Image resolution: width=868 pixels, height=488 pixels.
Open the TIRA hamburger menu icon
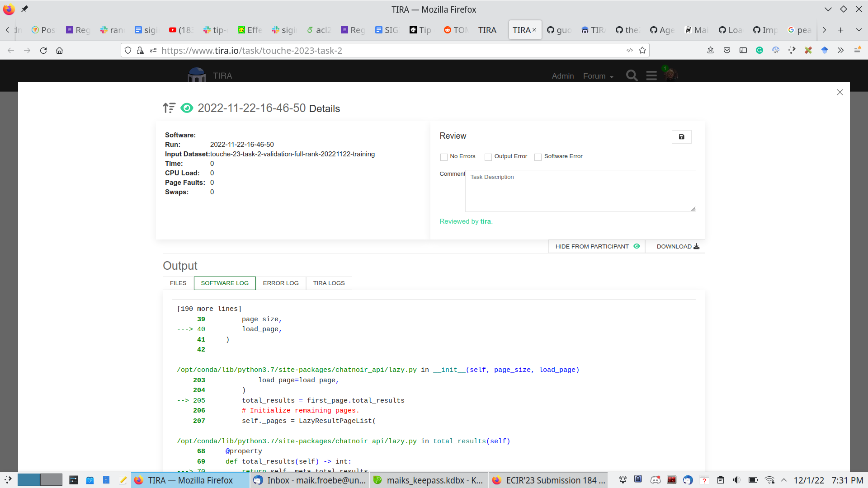pos(651,75)
